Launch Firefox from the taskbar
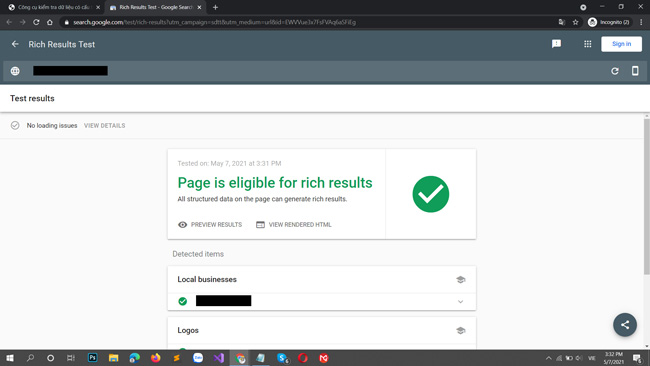The height and width of the screenshot is (366, 650). coord(155,358)
